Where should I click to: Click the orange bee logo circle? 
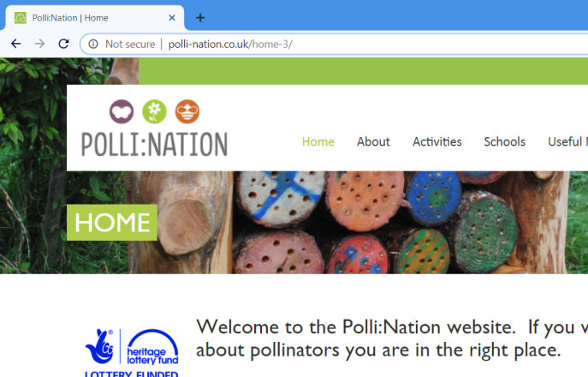click(x=187, y=111)
